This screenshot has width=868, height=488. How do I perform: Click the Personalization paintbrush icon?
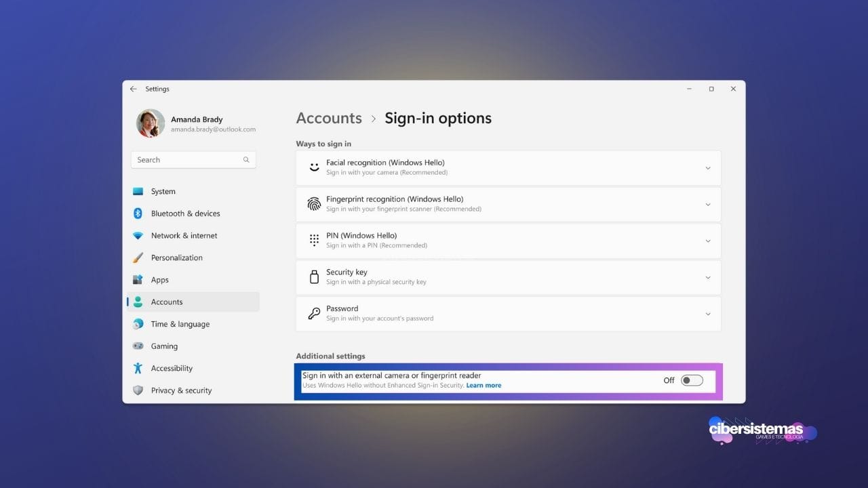click(138, 258)
